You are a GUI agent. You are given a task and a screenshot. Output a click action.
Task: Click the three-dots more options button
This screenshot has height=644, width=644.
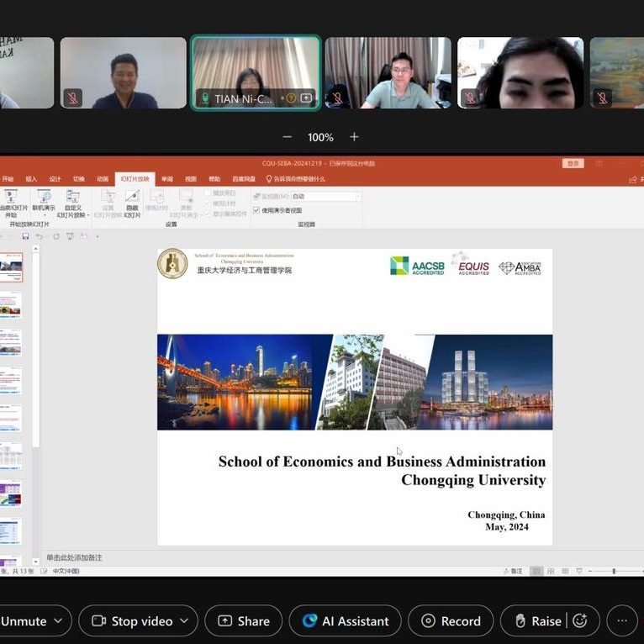[621, 621]
